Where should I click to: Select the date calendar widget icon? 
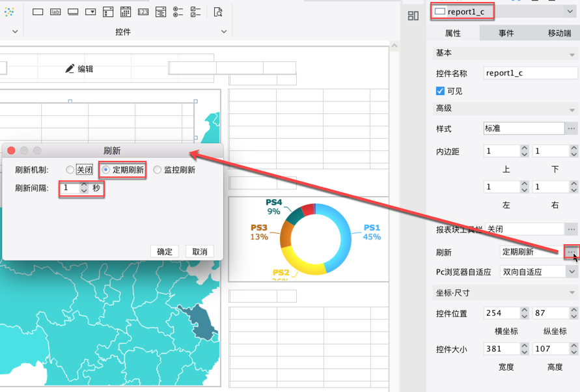[x=126, y=12]
